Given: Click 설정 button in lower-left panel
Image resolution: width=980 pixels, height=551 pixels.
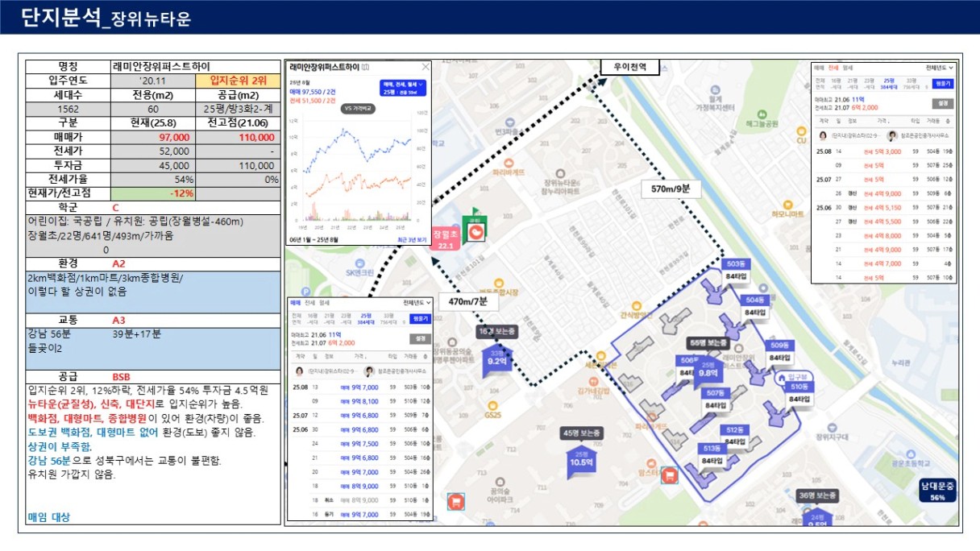Looking at the screenshot, I should [x=421, y=338].
